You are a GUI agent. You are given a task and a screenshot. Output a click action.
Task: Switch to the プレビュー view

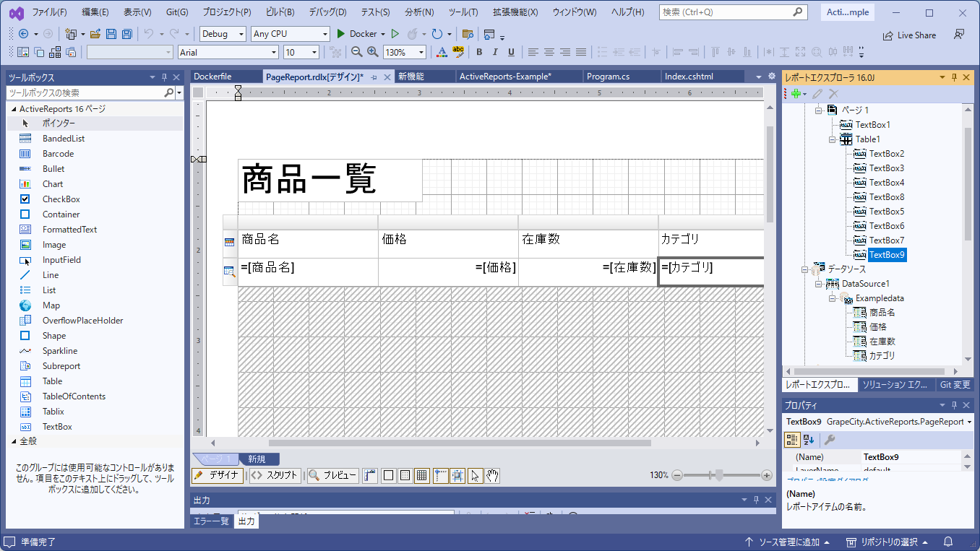point(332,475)
